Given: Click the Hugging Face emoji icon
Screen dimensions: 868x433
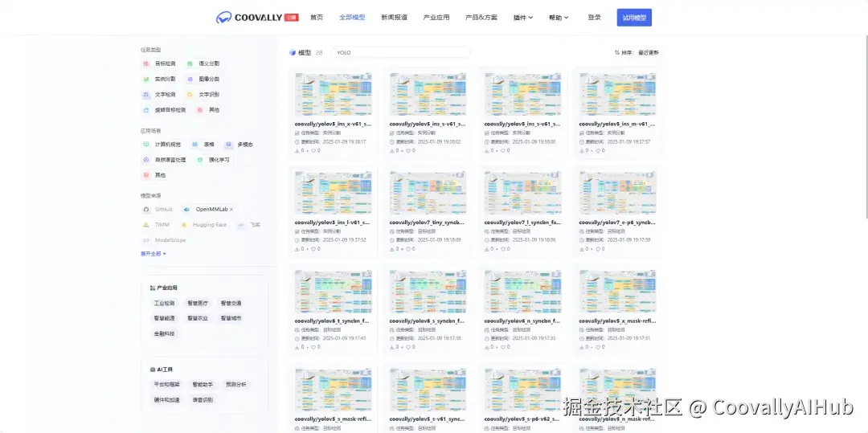Looking at the screenshot, I should coord(184,225).
